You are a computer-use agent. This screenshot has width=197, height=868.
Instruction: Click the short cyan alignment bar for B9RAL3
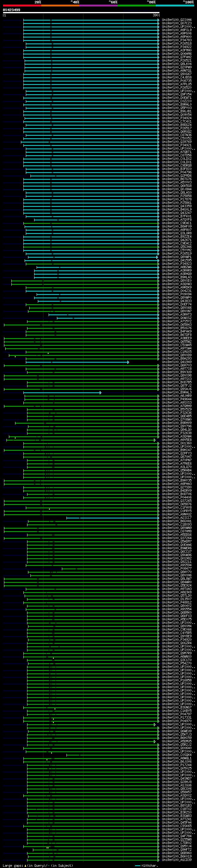point(62,393)
